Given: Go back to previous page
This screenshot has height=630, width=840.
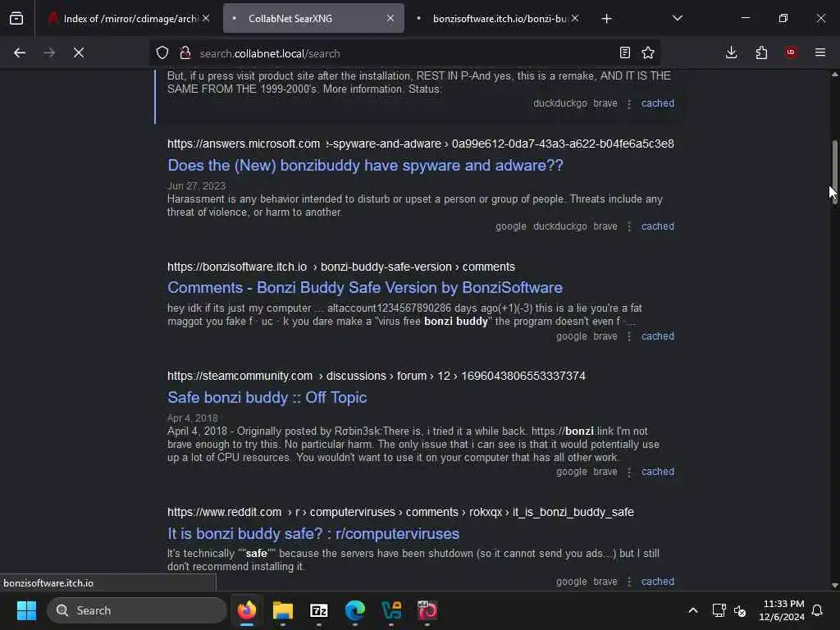Looking at the screenshot, I should point(20,52).
